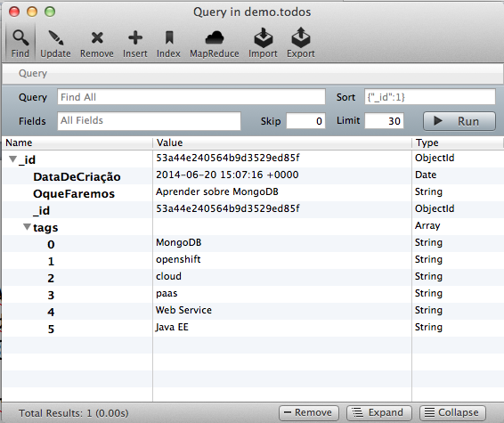Click the value 'Aprender sobre MongoDB'

coord(217,191)
